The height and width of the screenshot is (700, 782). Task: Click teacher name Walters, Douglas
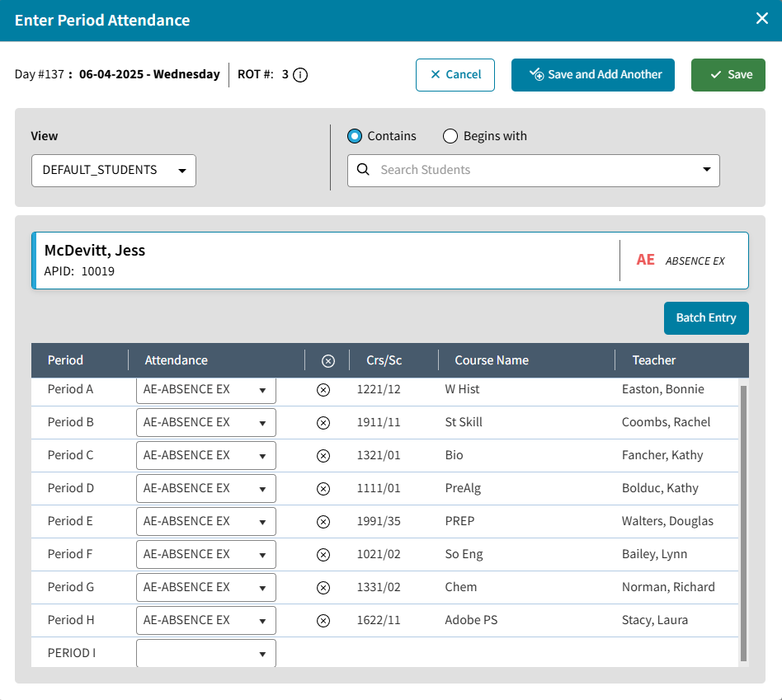click(667, 521)
